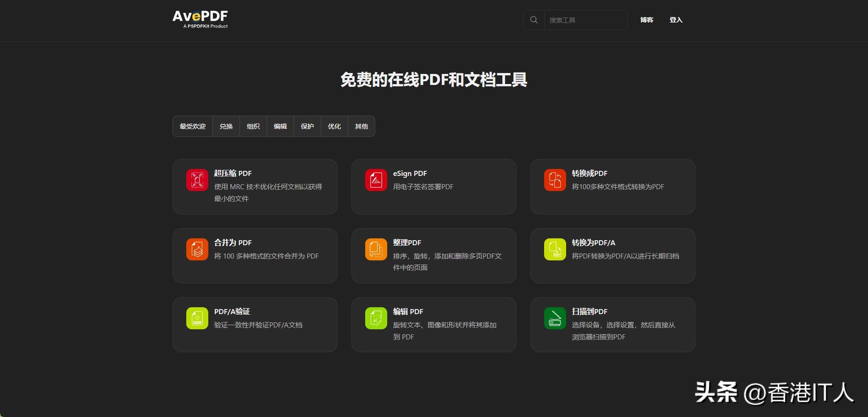
Task: Switch to the 其他 tab
Action: (x=361, y=126)
